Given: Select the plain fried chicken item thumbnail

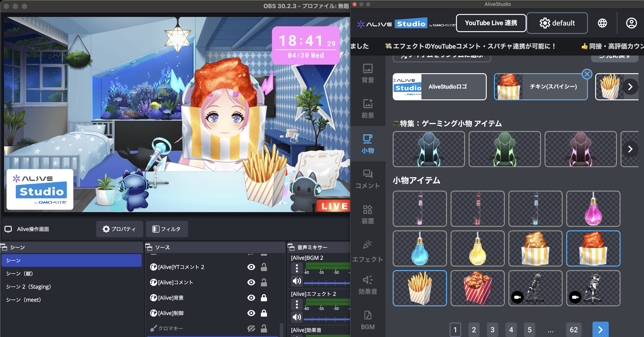Looking at the screenshot, I should click(535, 248).
